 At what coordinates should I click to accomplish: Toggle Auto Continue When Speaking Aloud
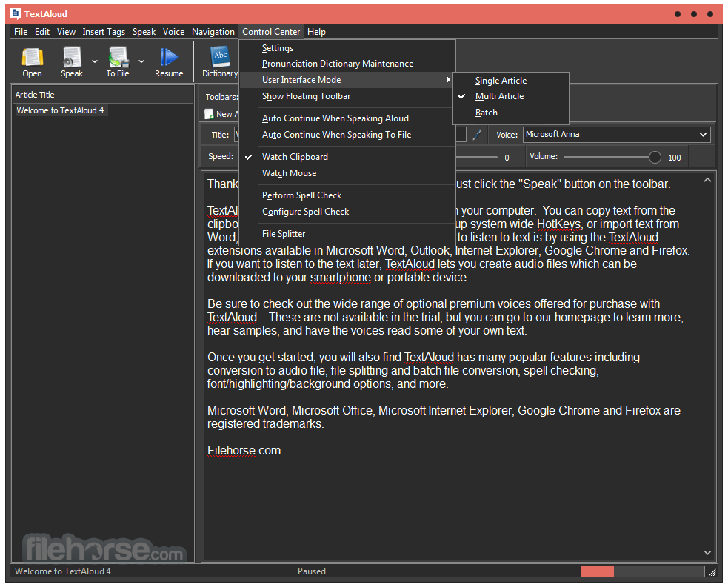point(347,118)
